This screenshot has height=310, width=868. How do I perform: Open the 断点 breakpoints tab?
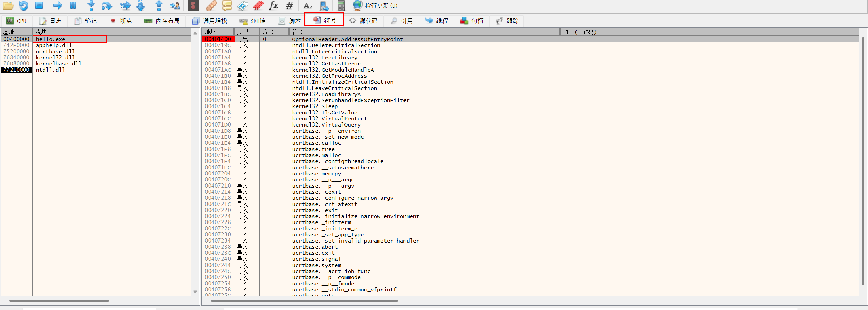[x=121, y=21]
